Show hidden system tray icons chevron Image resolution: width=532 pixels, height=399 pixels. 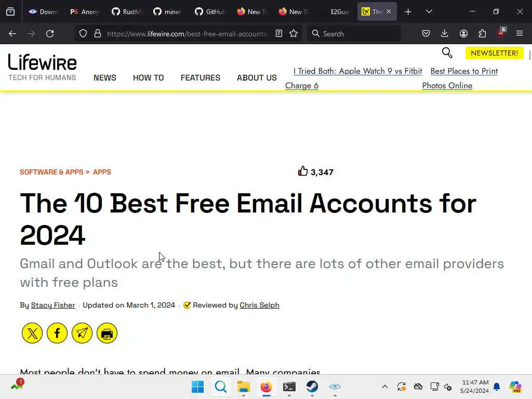pos(385,387)
